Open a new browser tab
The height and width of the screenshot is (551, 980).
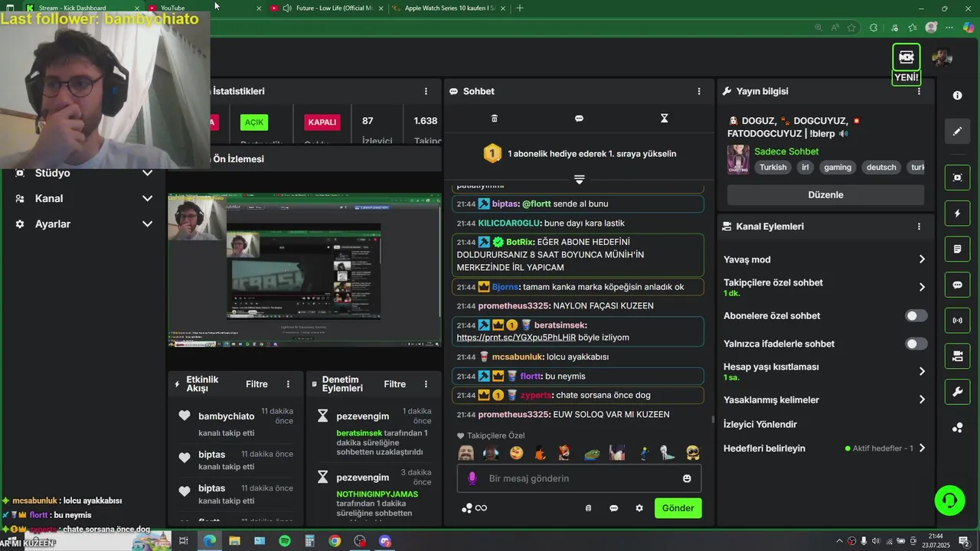pyautogui.click(x=520, y=8)
